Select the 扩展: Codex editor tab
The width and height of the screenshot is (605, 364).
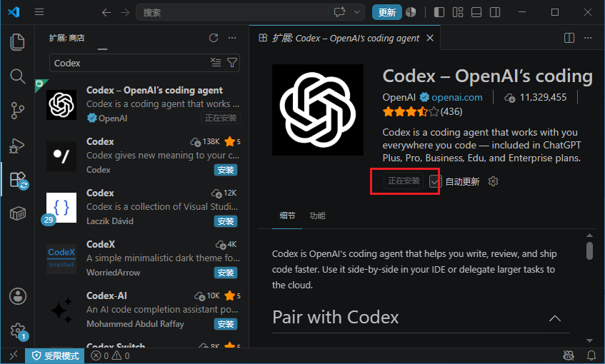click(x=345, y=38)
